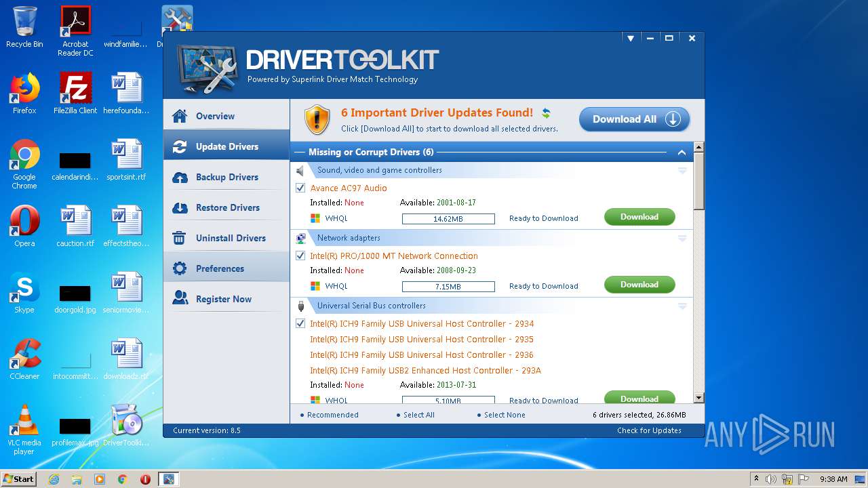This screenshot has width=868, height=488.
Task: Expand the Network adapters arrow
Action: coord(682,239)
